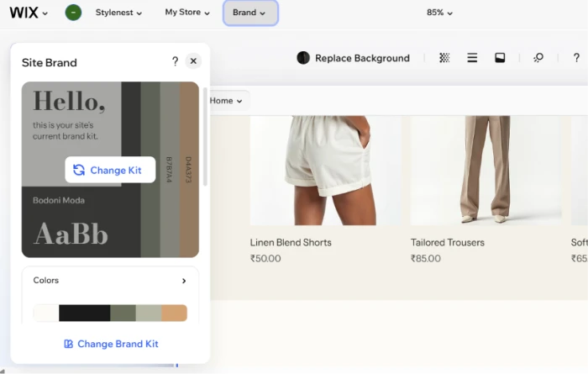Viewport: 588px width, 374px height.
Task: Select the sage grey color swatch
Action: [x=149, y=313]
